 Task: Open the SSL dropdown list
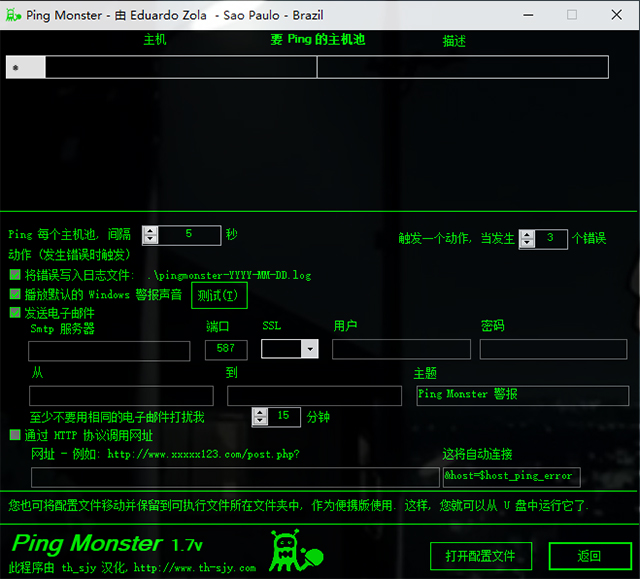point(309,349)
